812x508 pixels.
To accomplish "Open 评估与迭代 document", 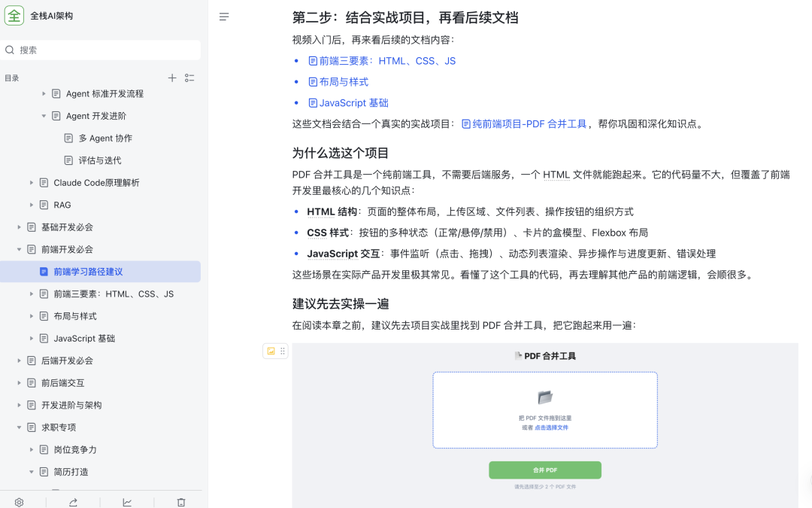I will (99, 160).
